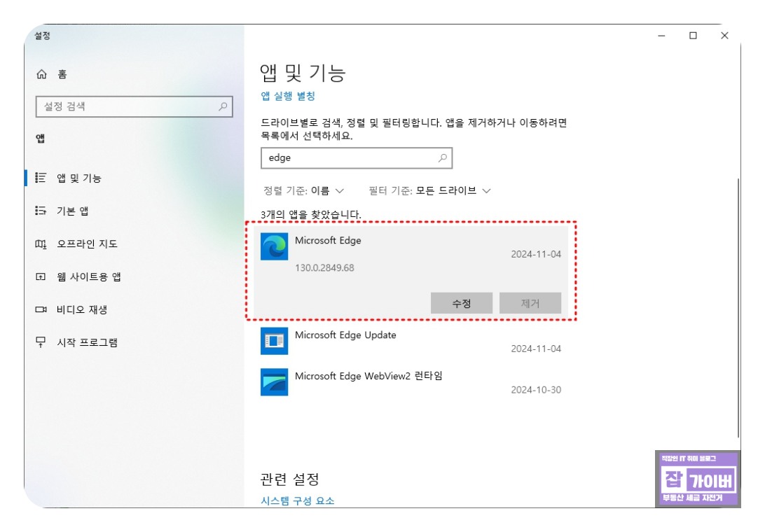Click the 웹 사이트용 앱 sidebar icon
The image size is (765, 532).
click(x=41, y=276)
